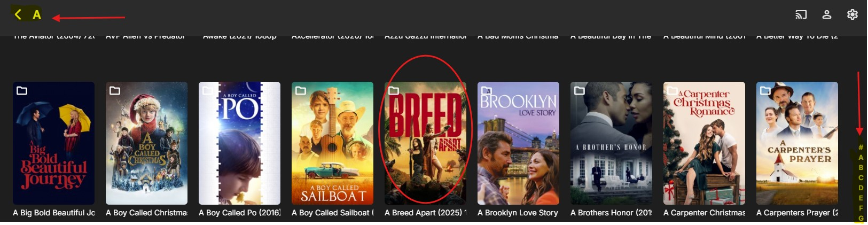Click folder icon on Brothers Honor poster
The width and height of the screenshot is (868, 225).
point(580,90)
